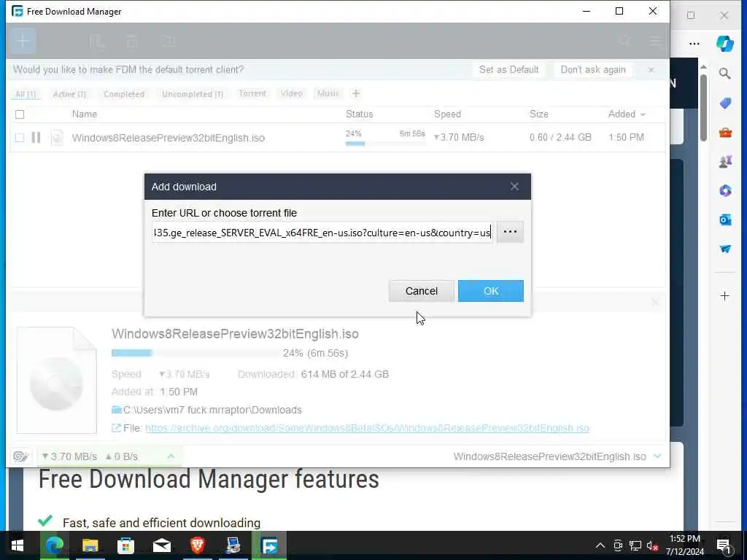Click the muted volume tray icon

tap(653, 545)
